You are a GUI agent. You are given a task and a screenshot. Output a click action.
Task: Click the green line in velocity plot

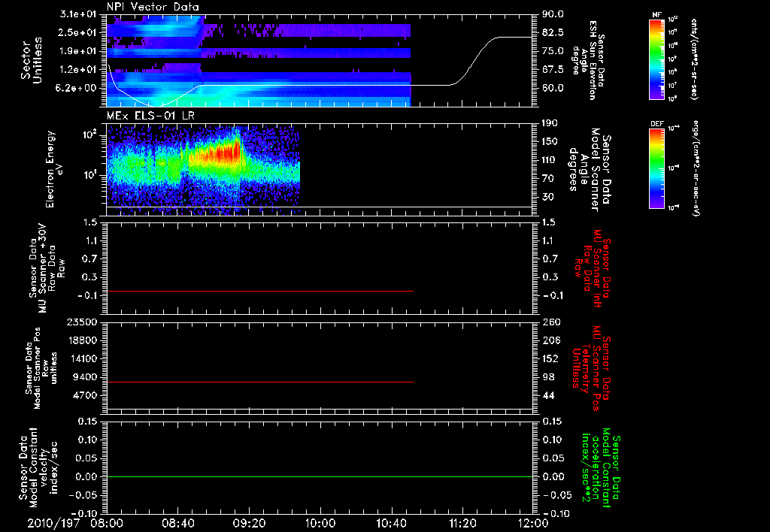[x=320, y=476]
